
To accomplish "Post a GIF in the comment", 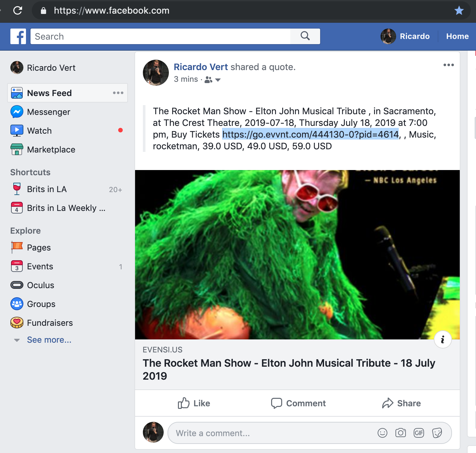I will click(x=419, y=433).
